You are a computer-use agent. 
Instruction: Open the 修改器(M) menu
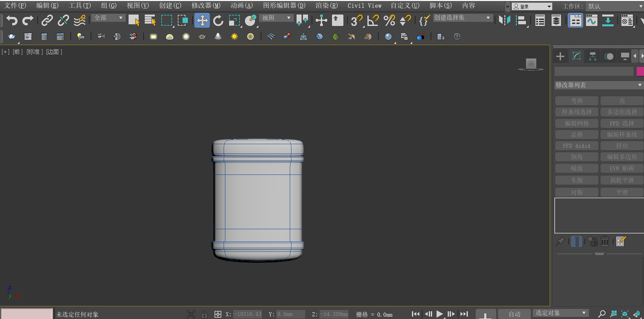(206, 5)
